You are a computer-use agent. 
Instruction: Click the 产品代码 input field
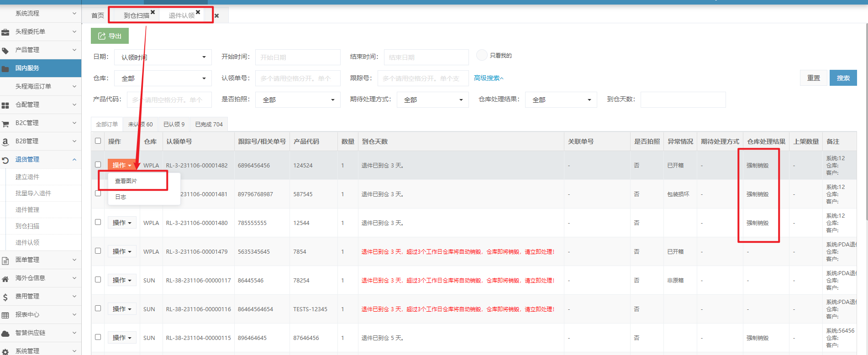pyautogui.click(x=169, y=99)
